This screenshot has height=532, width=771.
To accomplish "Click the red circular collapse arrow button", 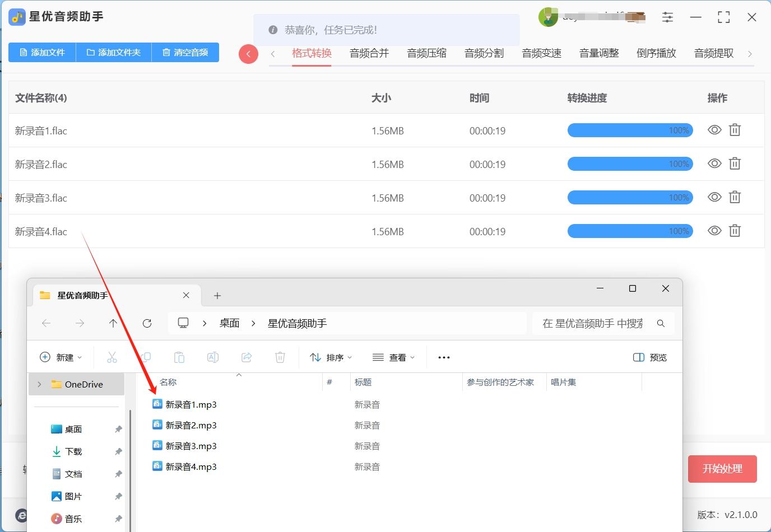I will (248, 54).
